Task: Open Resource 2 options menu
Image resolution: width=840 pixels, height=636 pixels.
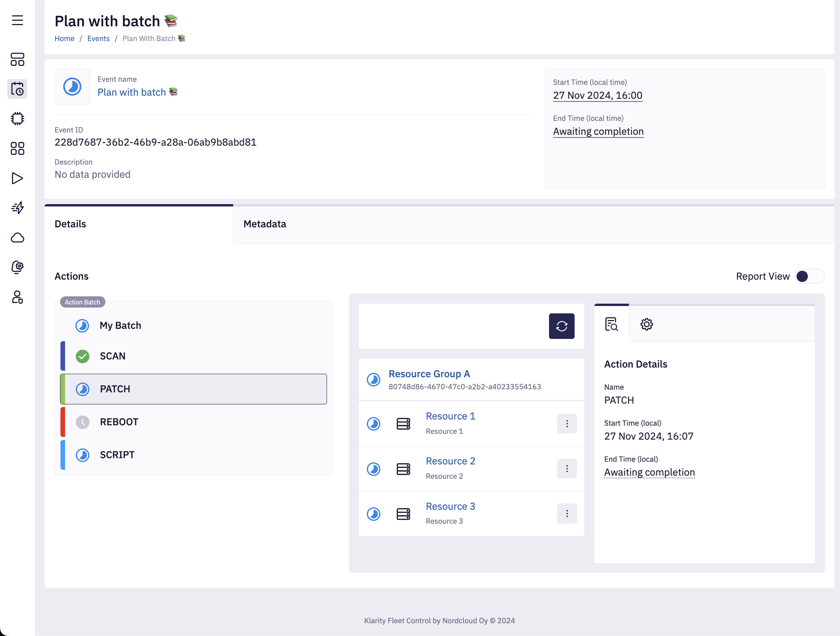Action: point(566,469)
